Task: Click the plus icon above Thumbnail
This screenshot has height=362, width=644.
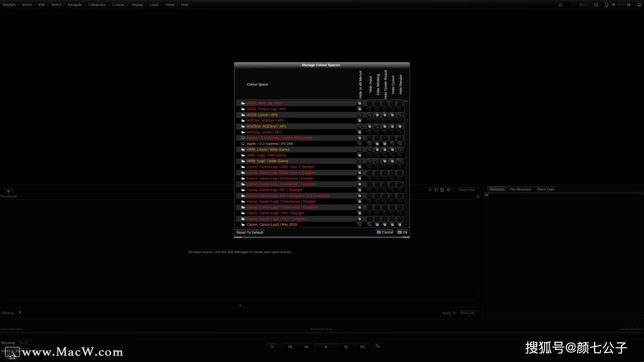Action: click(8, 191)
